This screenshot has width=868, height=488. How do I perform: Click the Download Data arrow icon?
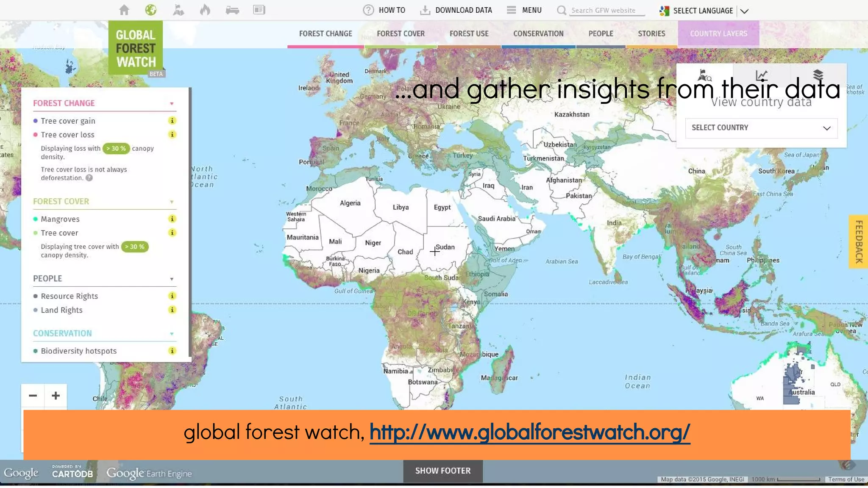[x=425, y=10]
